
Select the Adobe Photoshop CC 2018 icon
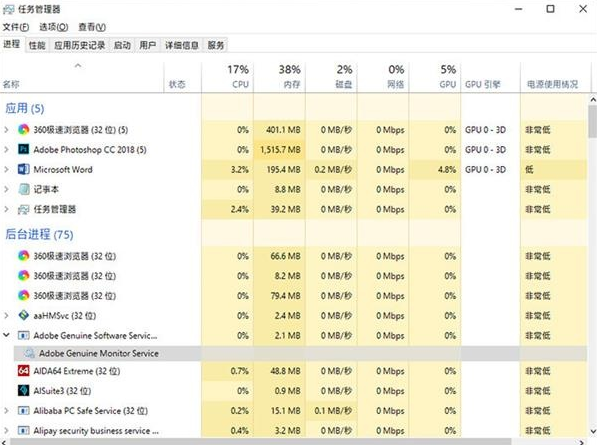[23, 149]
